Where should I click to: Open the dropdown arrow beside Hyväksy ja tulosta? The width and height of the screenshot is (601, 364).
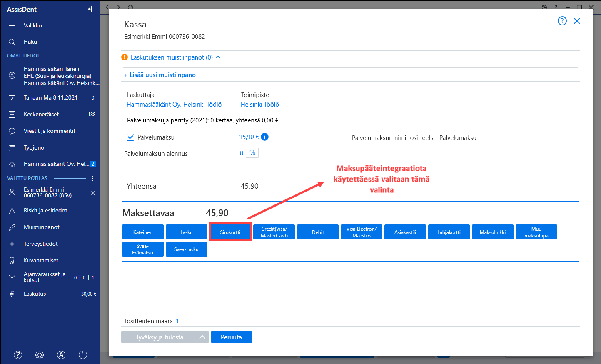pyautogui.click(x=202, y=337)
